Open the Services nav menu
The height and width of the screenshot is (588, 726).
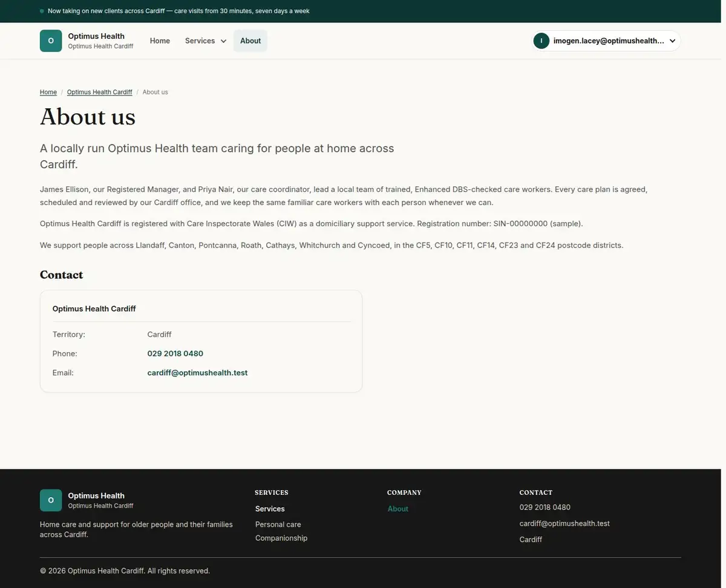pyautogui.click(x=206, y=41)
